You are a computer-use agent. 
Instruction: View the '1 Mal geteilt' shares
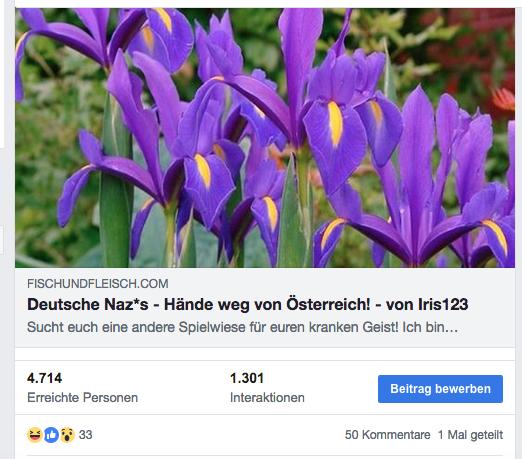pos(470,435)
